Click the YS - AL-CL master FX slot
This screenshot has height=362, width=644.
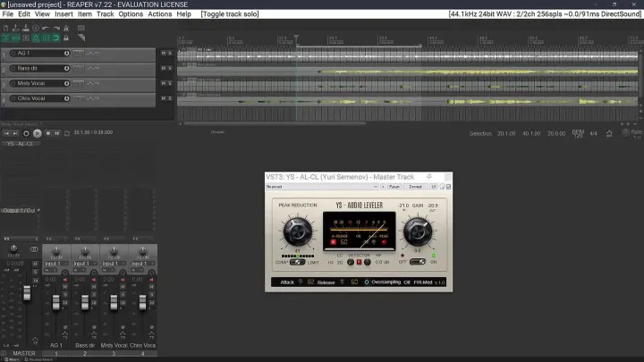click(x=20, y=144)
